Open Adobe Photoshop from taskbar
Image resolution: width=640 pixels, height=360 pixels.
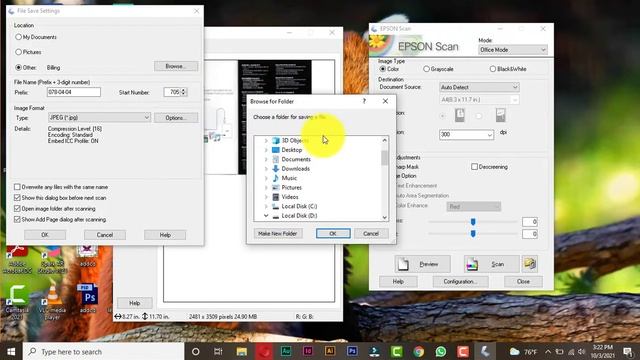pos(352,351)
